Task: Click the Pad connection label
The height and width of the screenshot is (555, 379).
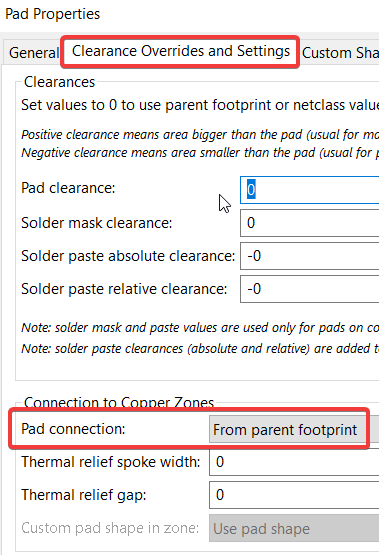Action: (73, 429)
